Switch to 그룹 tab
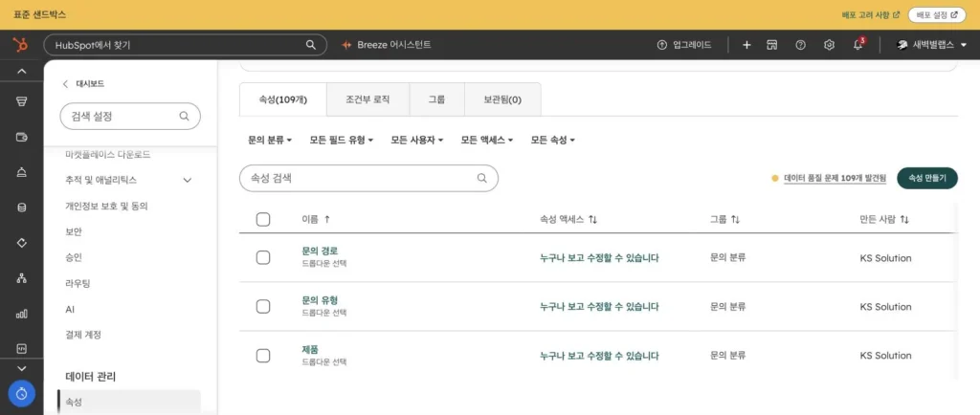Screen dimensions: 980x415 coord(436,99)
